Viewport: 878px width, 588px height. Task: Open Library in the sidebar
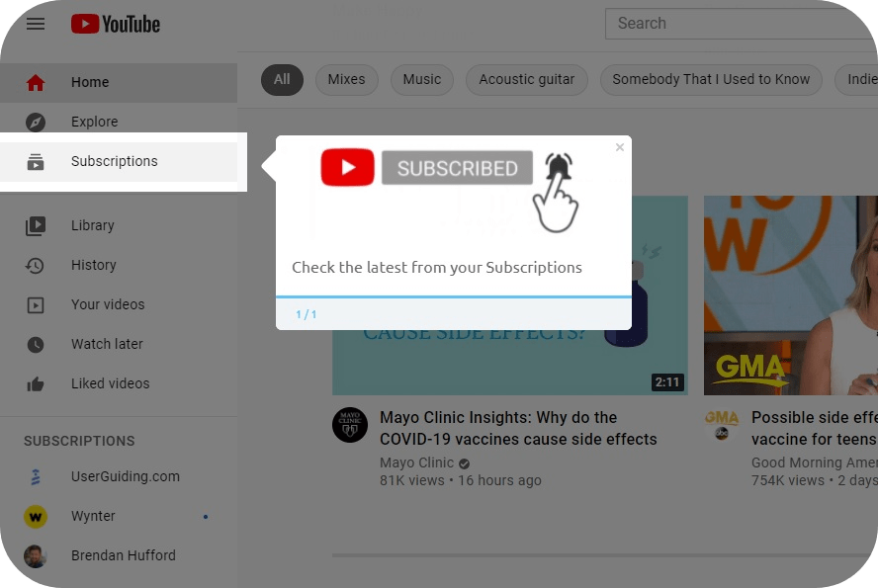(x=119, y=225)
